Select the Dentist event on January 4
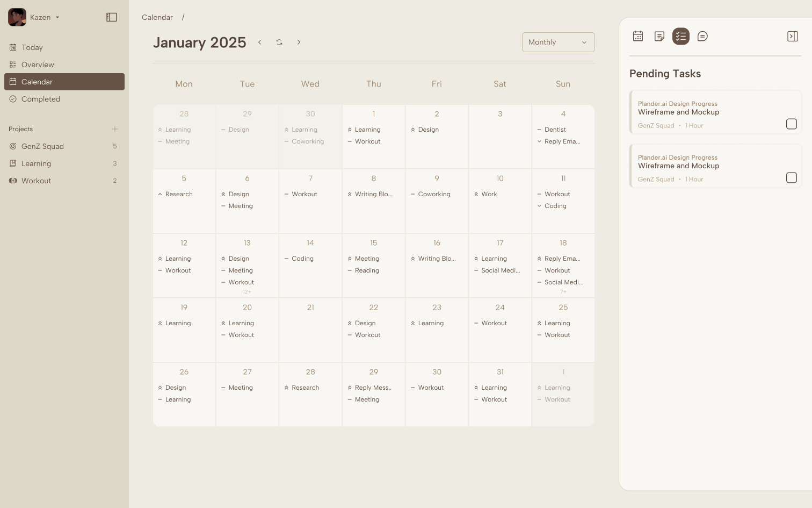The image size is (812, 508). 555,130
